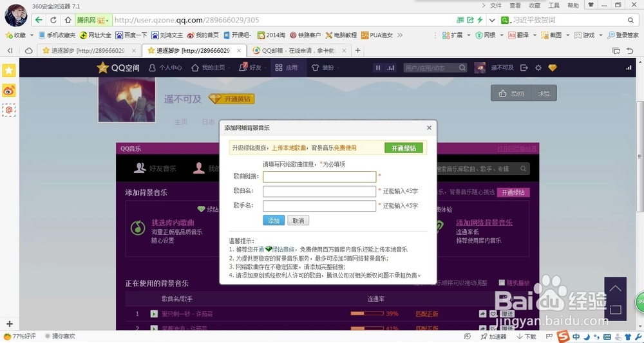Open 扩展 extensions dropdown

tap(456, 35)
